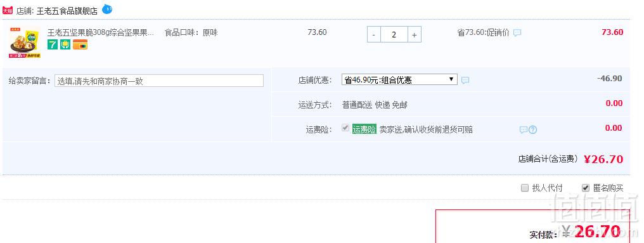The height and width of the screenshot is (243, 644).
Task: Uncheck the 匿名购买 checkbox
Action: point(586,188)
